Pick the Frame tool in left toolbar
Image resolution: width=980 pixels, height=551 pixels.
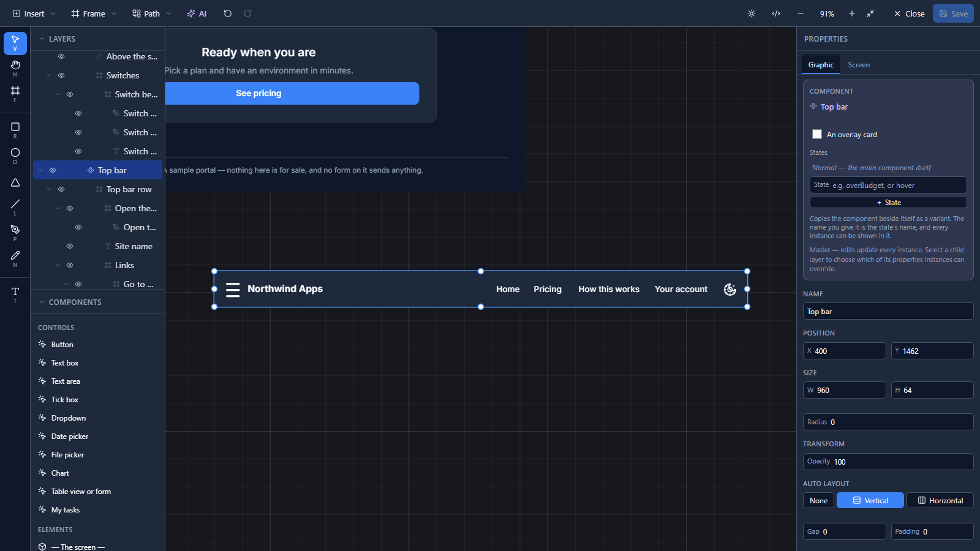(15, 94)
